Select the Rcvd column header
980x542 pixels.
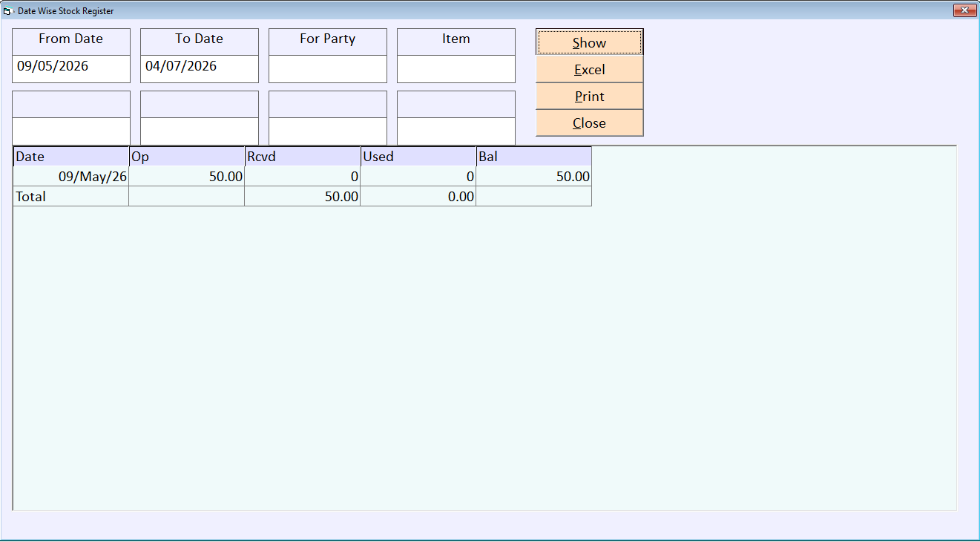[x=303, y=157]
